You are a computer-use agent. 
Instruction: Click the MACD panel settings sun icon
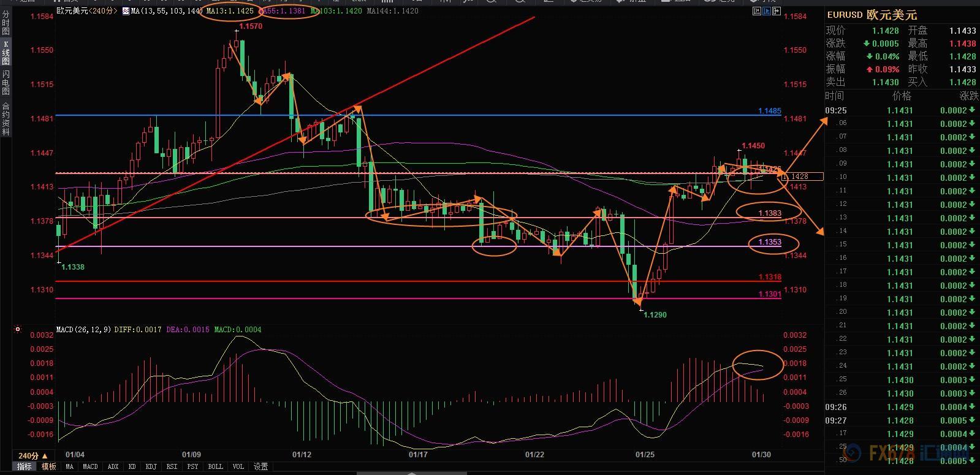click(18, 329)
